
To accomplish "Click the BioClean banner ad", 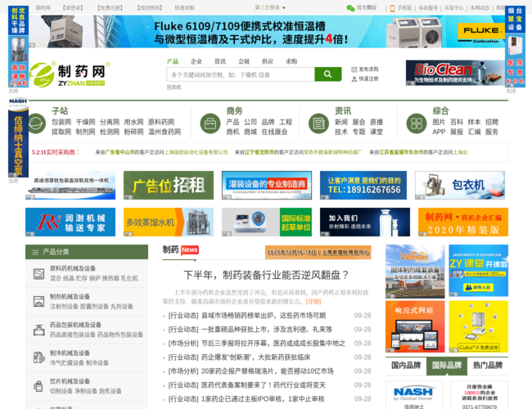I will 455,73.
